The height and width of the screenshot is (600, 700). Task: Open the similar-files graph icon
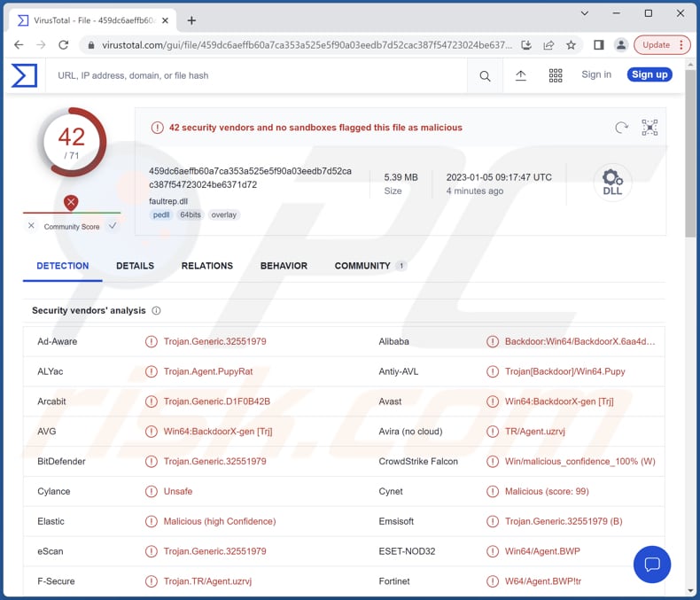(x=649, y=128)
